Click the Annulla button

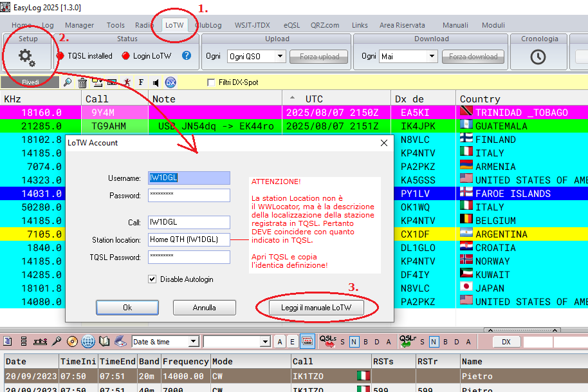point(205,308)
